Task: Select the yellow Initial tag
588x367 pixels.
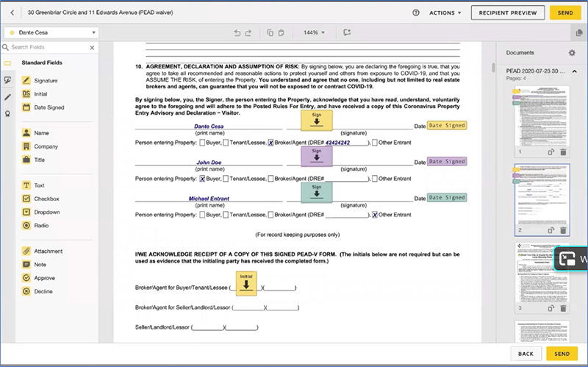Action: click(x=246, y=283)
